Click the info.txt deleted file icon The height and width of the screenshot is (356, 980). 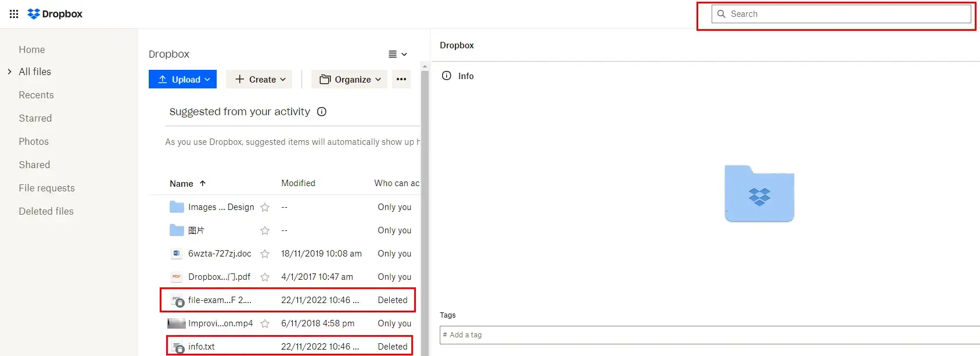pos(178,347)
